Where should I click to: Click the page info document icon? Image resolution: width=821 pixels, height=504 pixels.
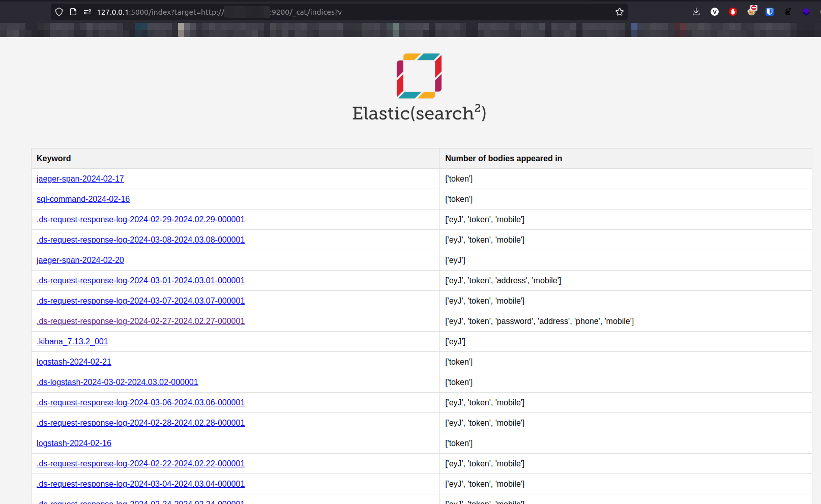(x=73, y=12)
